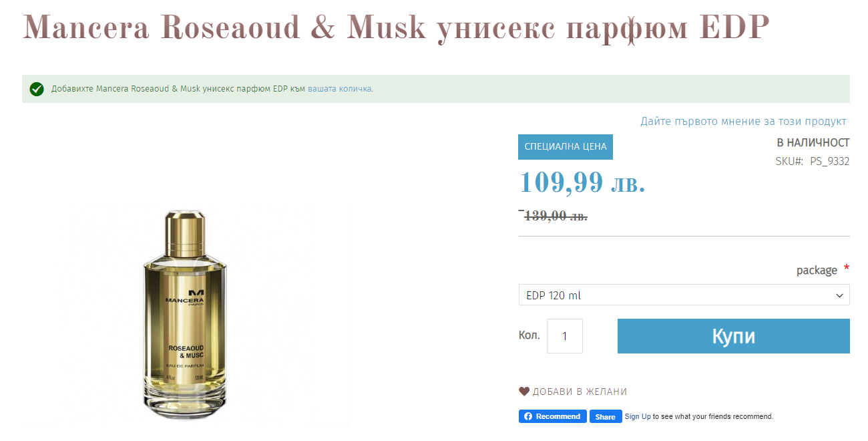Click the heart wishlist icon
The height and width of the screenshot is (441, 868).
524,392
